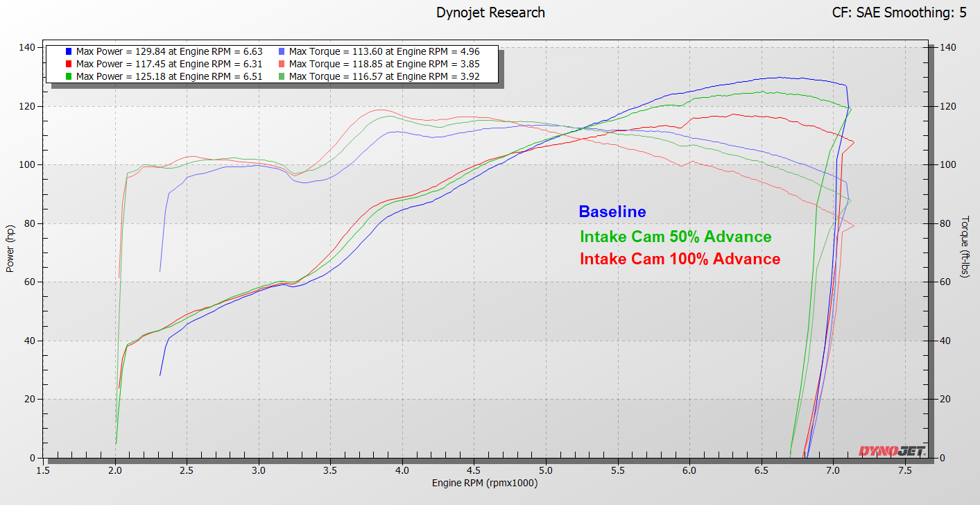
Task: Click the CF: SAE Smoothing: 5 text
Action: coord(899,12)
